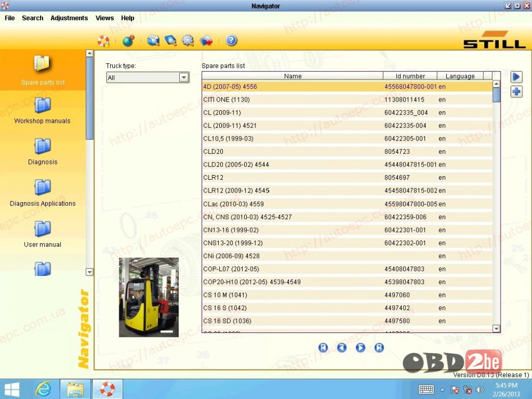Go to next page of list

click(x=360, y=347)
